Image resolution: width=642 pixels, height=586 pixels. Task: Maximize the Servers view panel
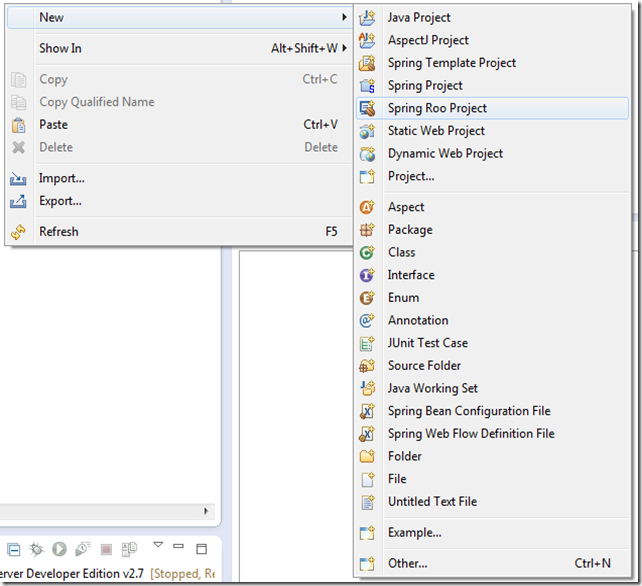point(201,549)
